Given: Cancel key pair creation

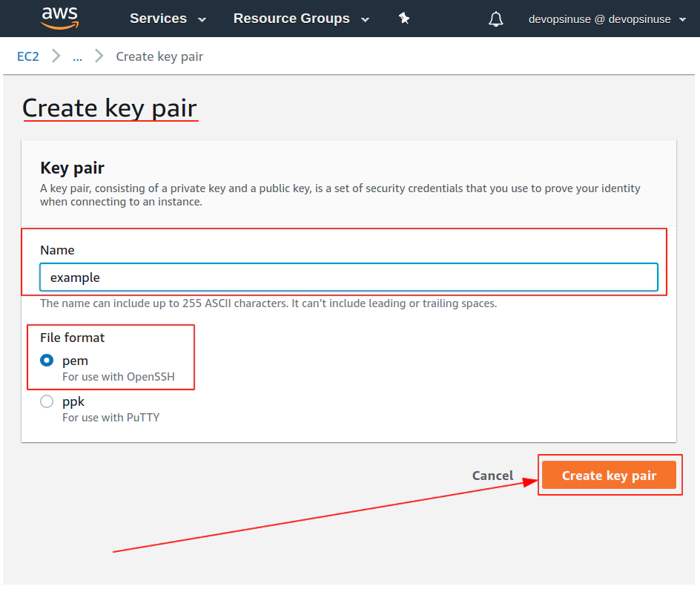Looking at the screenshot, I should click(x=492, y=476).
